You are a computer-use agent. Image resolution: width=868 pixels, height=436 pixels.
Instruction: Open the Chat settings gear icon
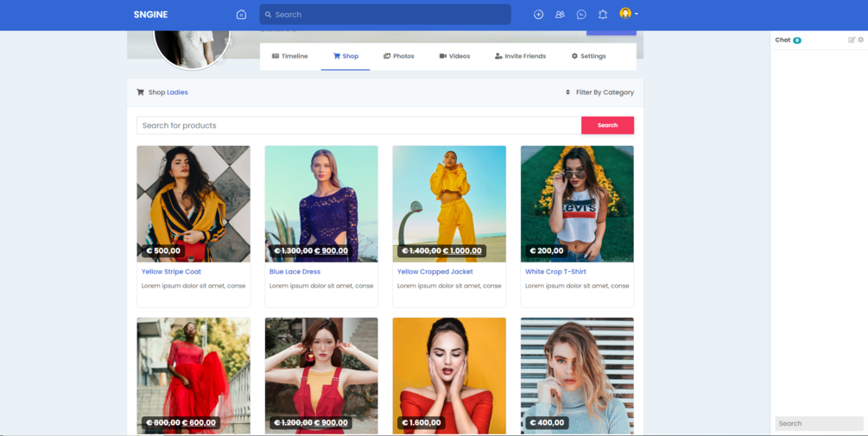click(860, 40)
